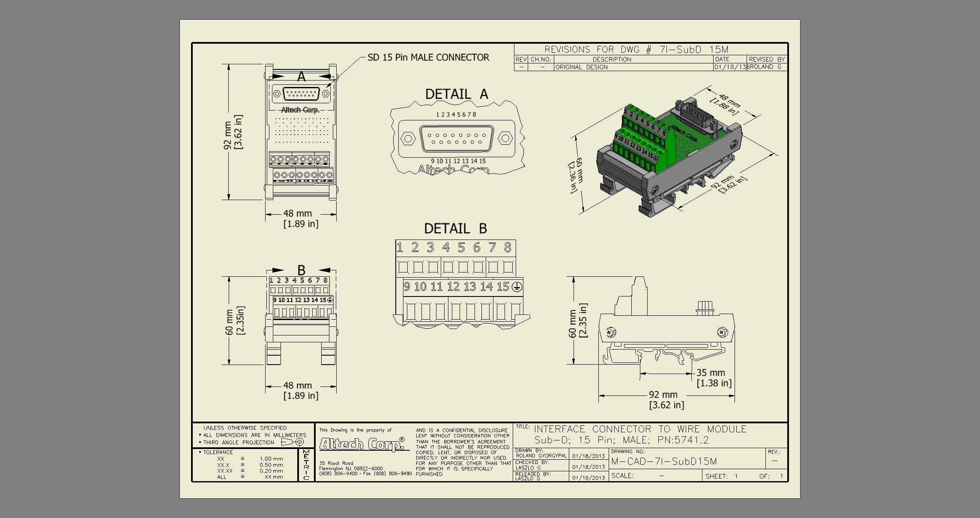Click 'Sub-D; 15 Pin; MALE; PN:5741.2' subtitle
This screenshot has width=980, height=518.
(621, 440)
